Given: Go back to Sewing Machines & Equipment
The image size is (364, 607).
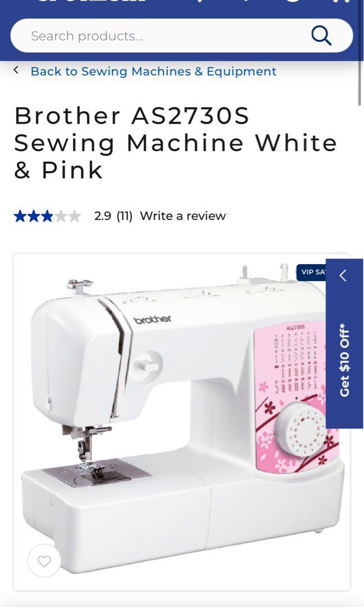Looking at the screenshot, I should (153, 71).
